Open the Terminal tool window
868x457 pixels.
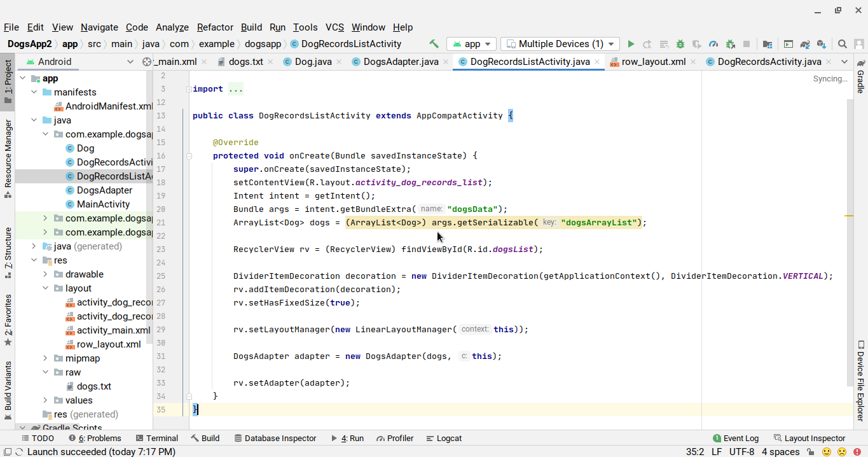[x=156, y=438]
